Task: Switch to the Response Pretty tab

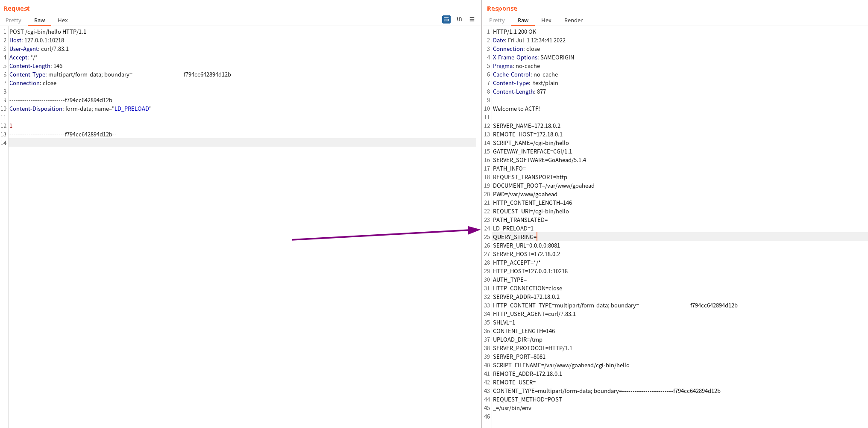Action: [x=497, y=20]
